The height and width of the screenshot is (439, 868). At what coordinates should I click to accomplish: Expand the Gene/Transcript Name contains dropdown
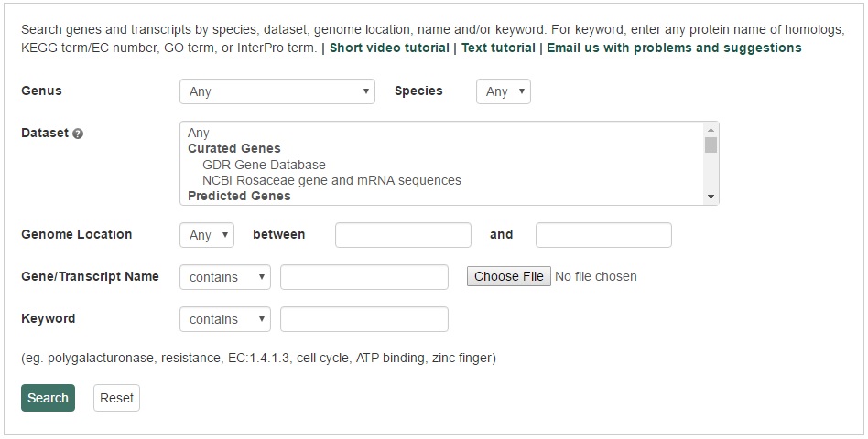pyautogui.click(x=225, y=277)
